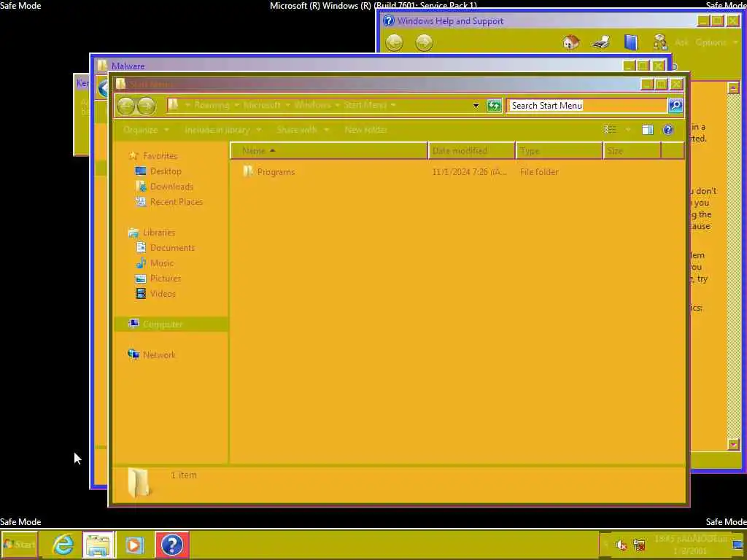Click the search magnifier in explorer

click(x=675, y=106)
